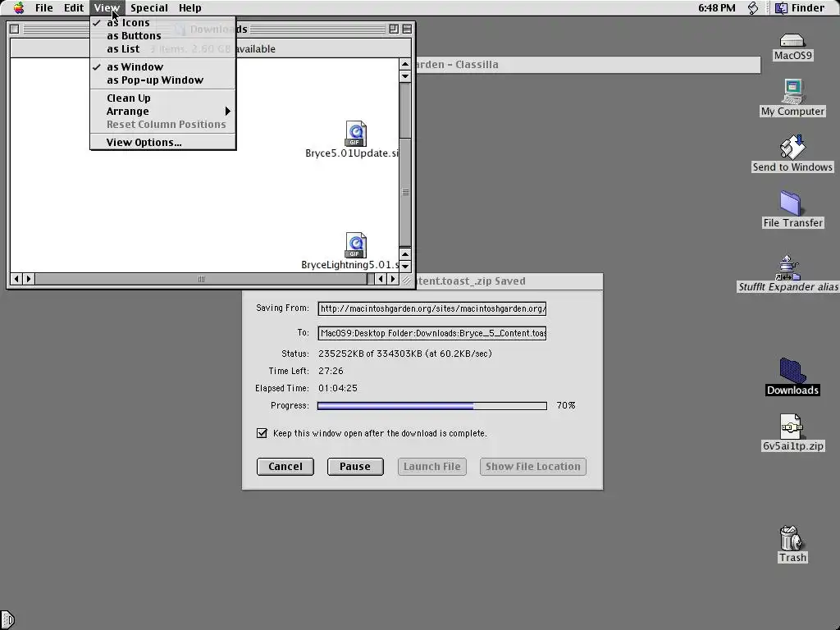Click the download Progress bar
840x630 pixels.
pos(431,406)
